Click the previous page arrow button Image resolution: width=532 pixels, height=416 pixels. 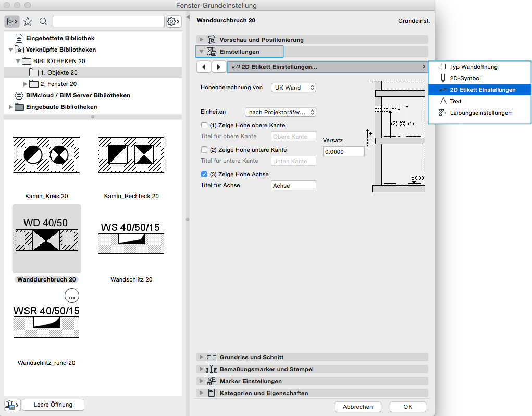point(204,67)
